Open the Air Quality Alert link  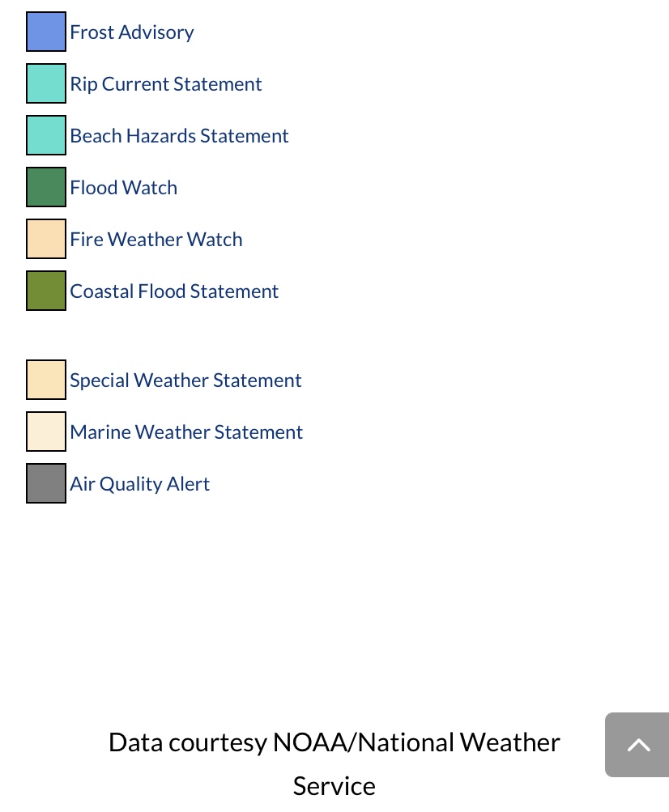click(140, 483)
